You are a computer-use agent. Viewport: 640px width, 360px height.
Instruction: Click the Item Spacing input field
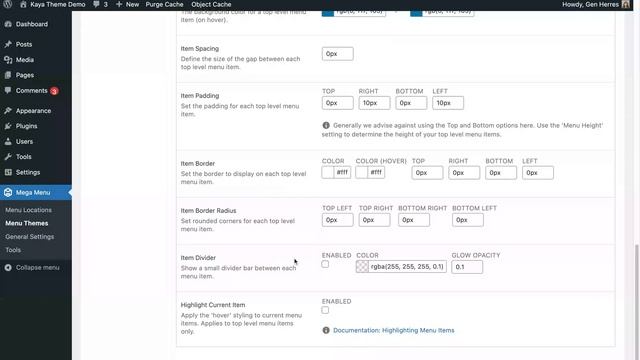pos(338,54)
